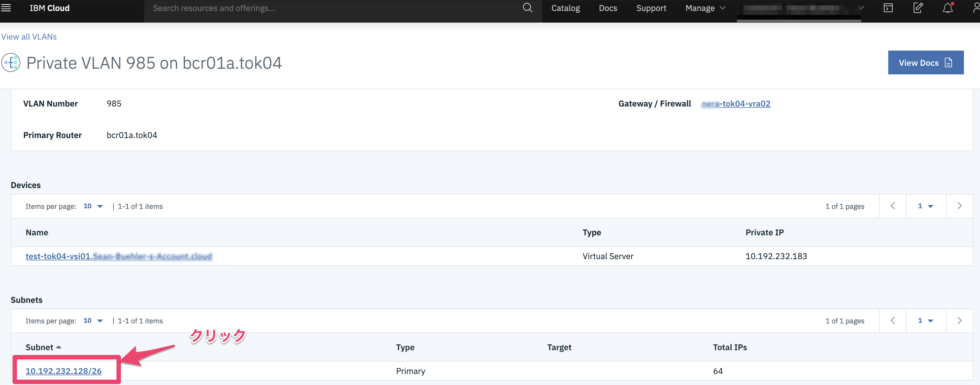
Task: Open Devices page number selector
Action: (x=925, y=206)
